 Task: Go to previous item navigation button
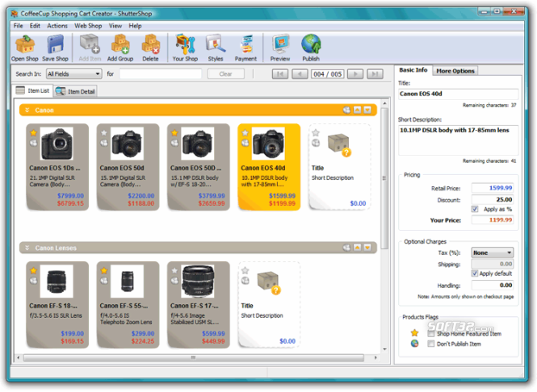300,74
